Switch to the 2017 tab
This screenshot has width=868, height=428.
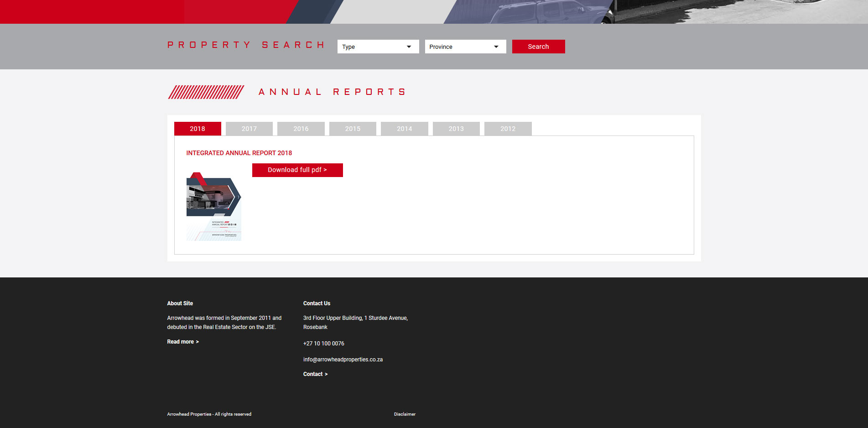click(249, 129)
